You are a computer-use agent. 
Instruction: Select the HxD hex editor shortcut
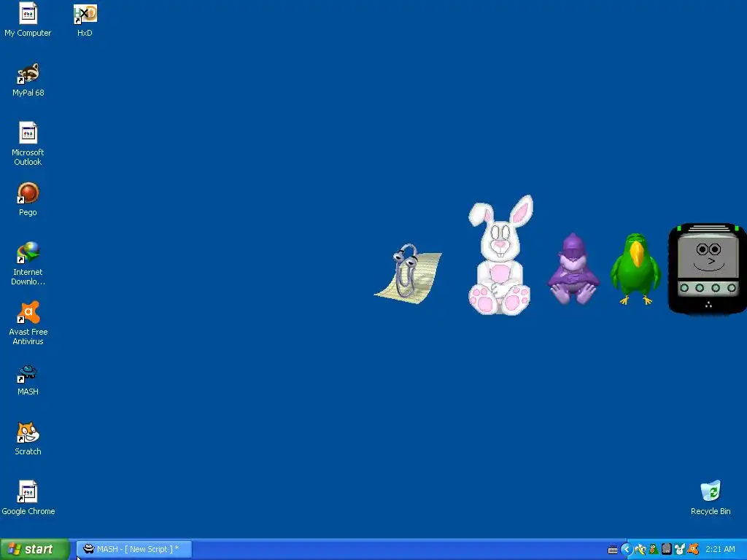[x=85, y=20]
